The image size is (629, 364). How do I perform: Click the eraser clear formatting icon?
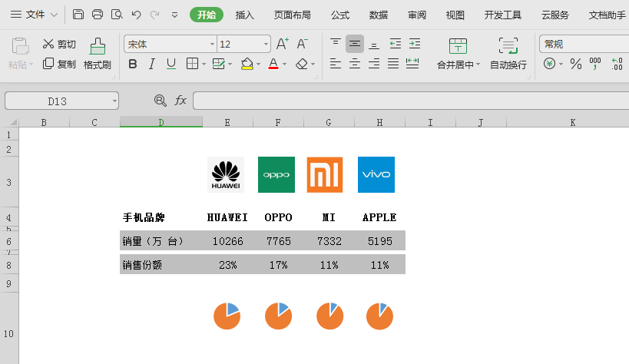pyautogui.click(x=302, y=64)
